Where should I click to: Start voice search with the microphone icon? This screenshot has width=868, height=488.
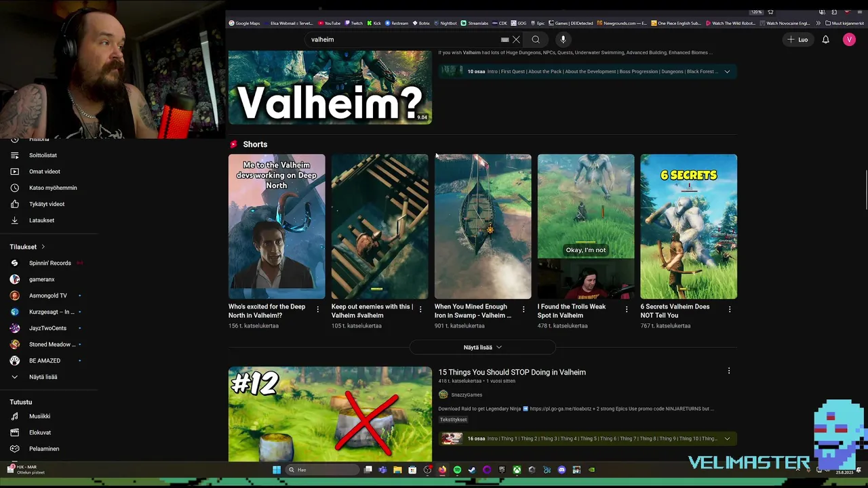[563, 39]
